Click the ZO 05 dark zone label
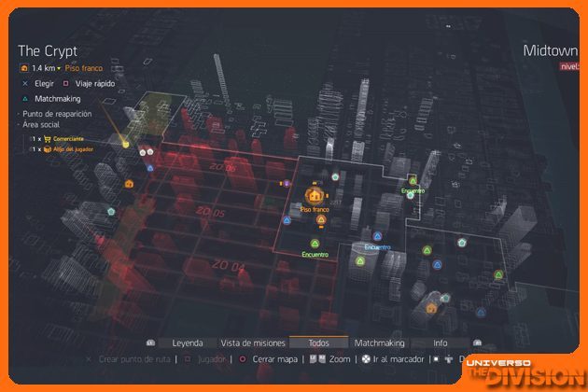This screenshot has height=392, width=588. 210,212
